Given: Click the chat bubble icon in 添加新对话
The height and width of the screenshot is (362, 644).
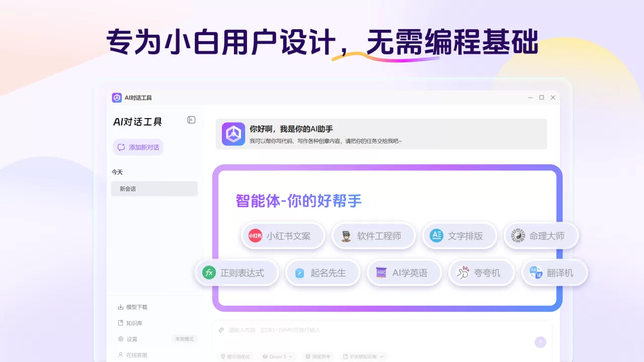Looking at the screenshot, I should pyautogui.click(x=121, y=147).
